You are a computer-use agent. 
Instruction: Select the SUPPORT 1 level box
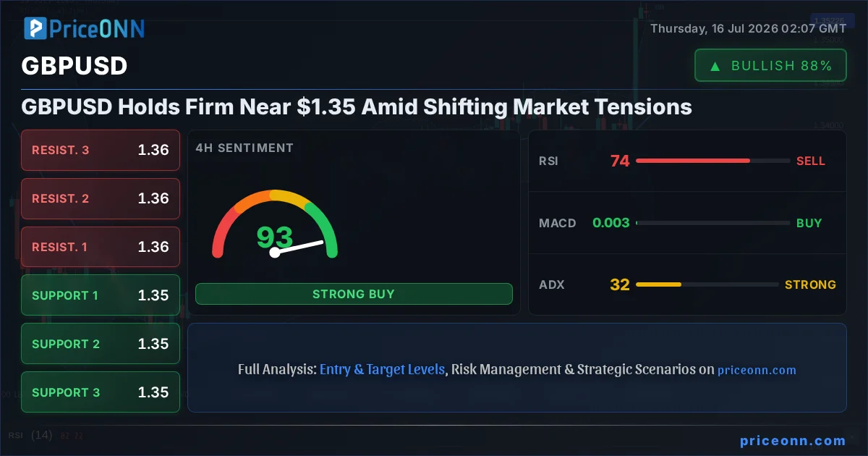(101, 295)
